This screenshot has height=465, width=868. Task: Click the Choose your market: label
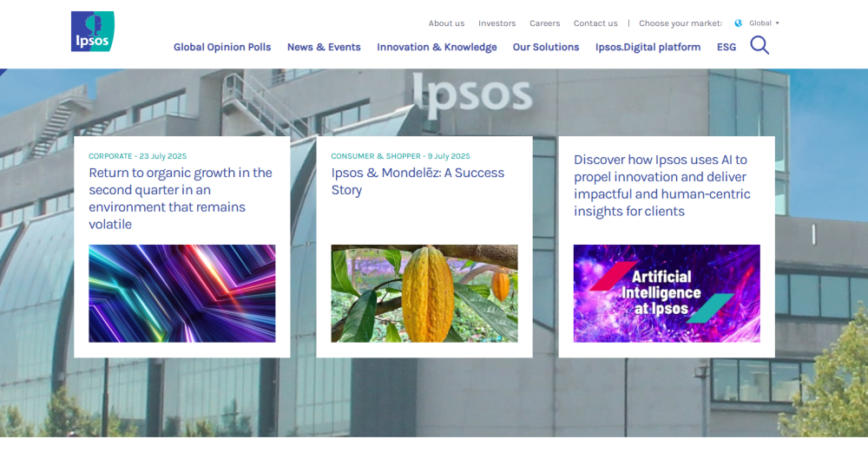(x=681, y=23)
